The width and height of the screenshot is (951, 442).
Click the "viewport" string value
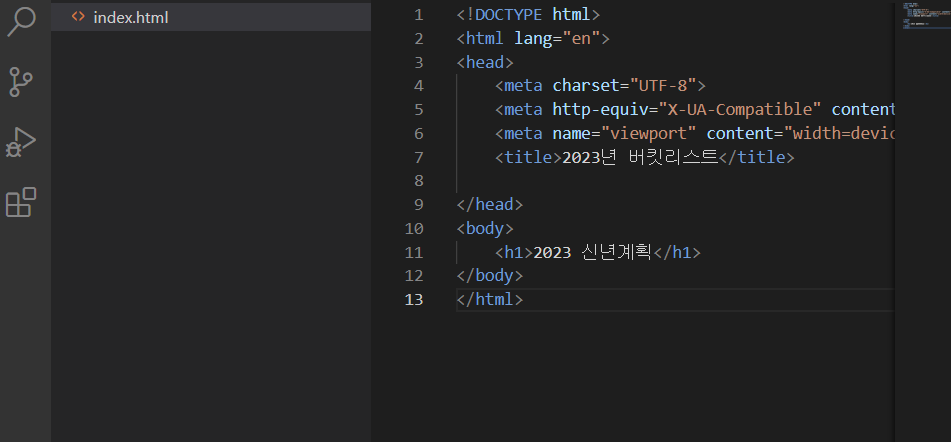(648, 133)
